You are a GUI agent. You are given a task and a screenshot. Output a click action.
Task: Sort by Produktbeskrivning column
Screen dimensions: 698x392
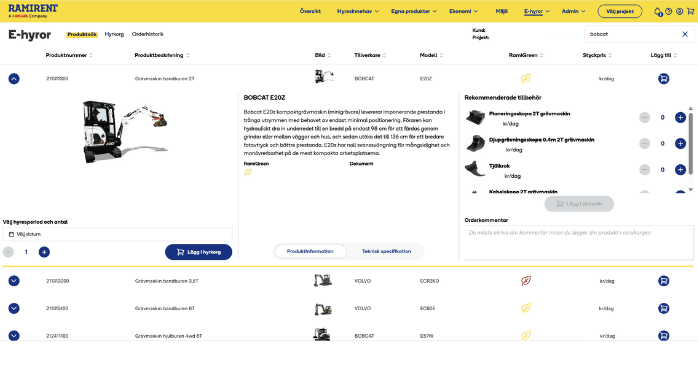point(162,55)
